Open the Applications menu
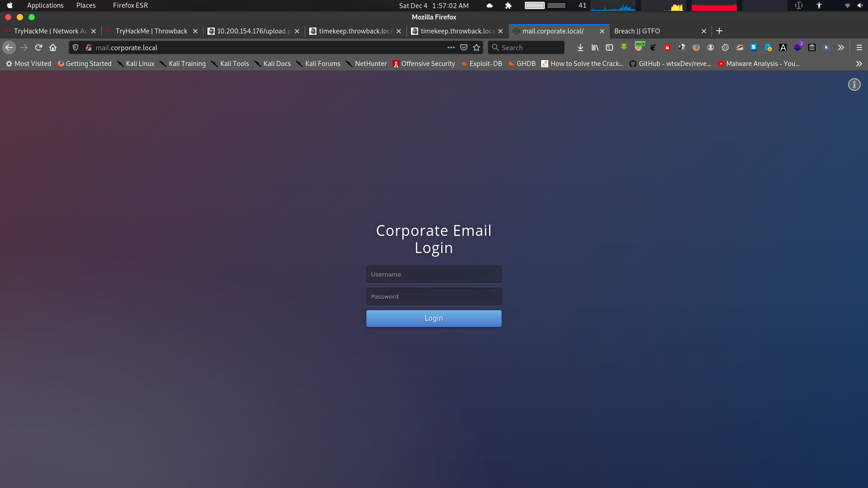Screen dimensions: 868x488 click(x=45, y=5)
